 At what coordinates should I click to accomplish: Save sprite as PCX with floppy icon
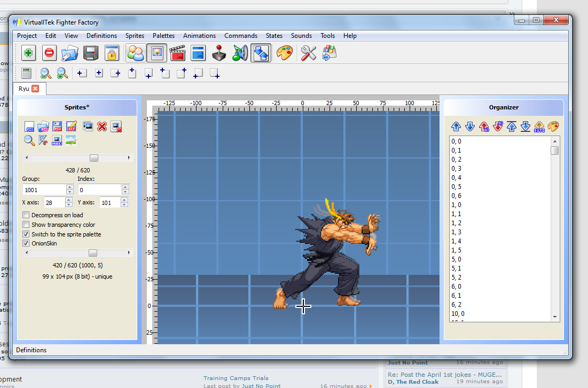click(57, 126)
